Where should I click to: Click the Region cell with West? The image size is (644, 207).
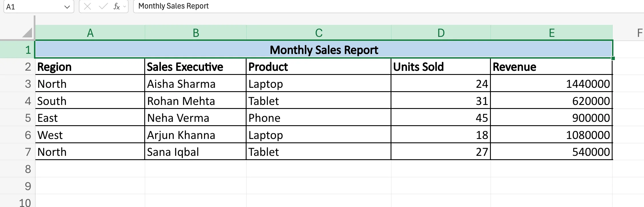[90, 135]
